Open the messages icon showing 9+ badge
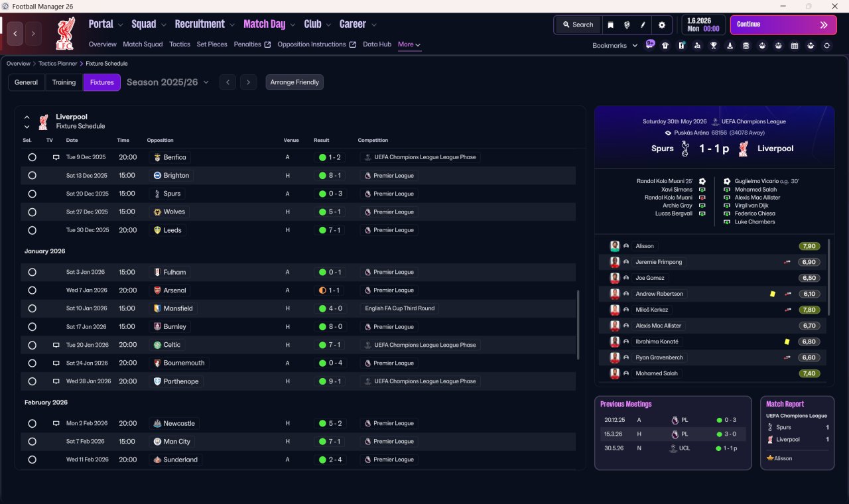This screenshot has height=504, width=849. click(x=650, y=44)
